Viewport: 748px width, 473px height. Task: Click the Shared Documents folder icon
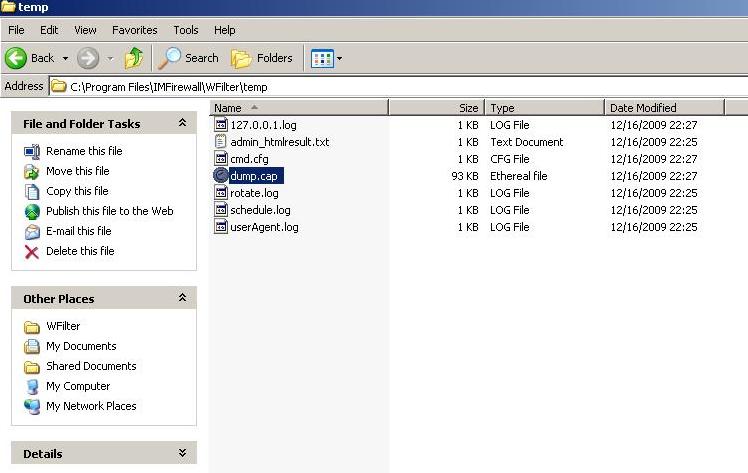[32, 367]
